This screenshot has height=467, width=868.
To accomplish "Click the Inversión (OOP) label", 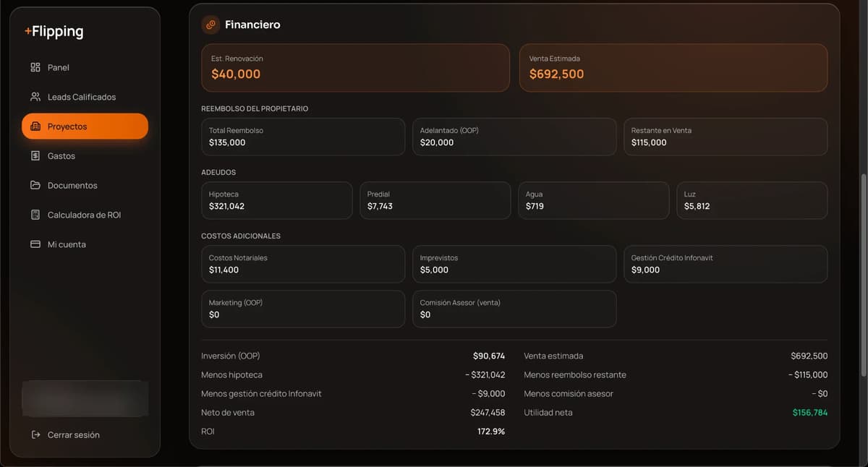I will click(x=231, y=356).
